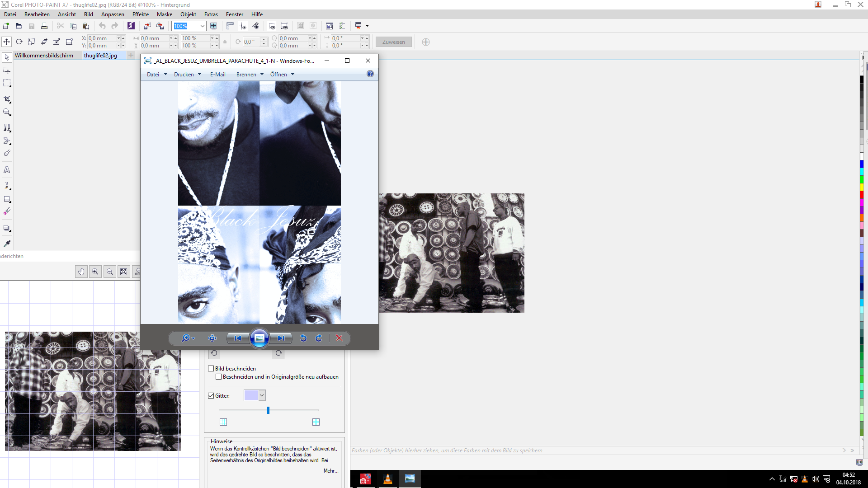Image resolution: width=868 pixels, height=488 pixels.
Task: Select the Pick tool in the toolbox
Action: tap(7, 57)
